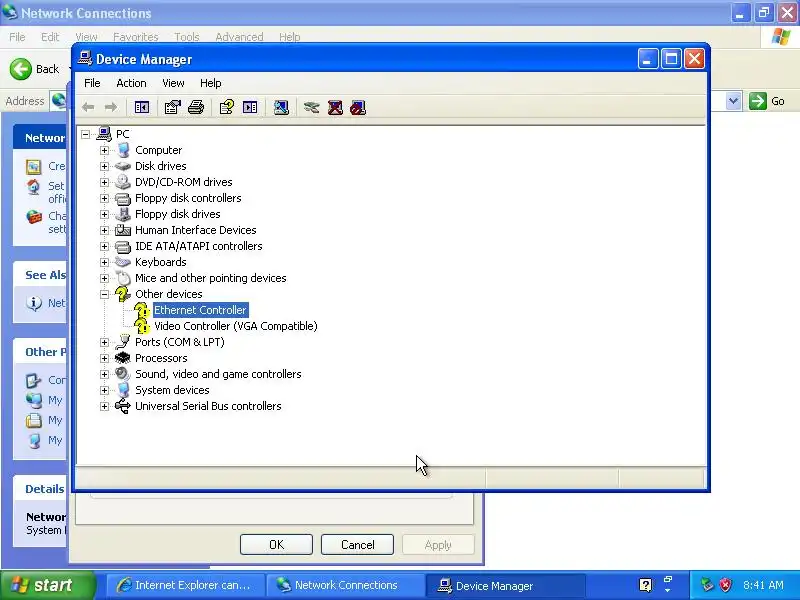Image resolution: width=800 pixels, height=600 pixels.
Task: Click the Windows Start button
Action: point(47,585)
